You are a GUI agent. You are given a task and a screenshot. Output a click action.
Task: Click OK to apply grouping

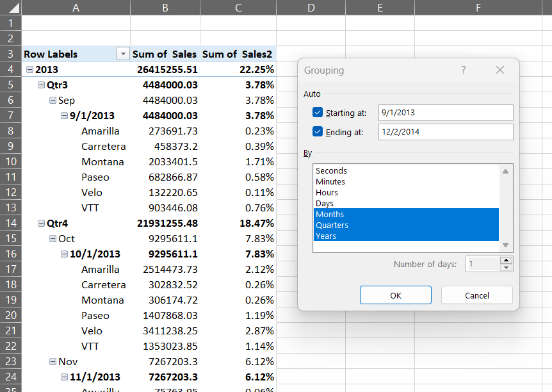coord(396,295)
